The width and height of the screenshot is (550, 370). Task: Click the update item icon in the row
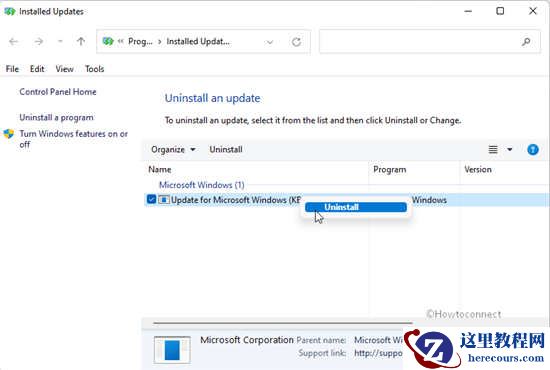(x=164, y=200)
